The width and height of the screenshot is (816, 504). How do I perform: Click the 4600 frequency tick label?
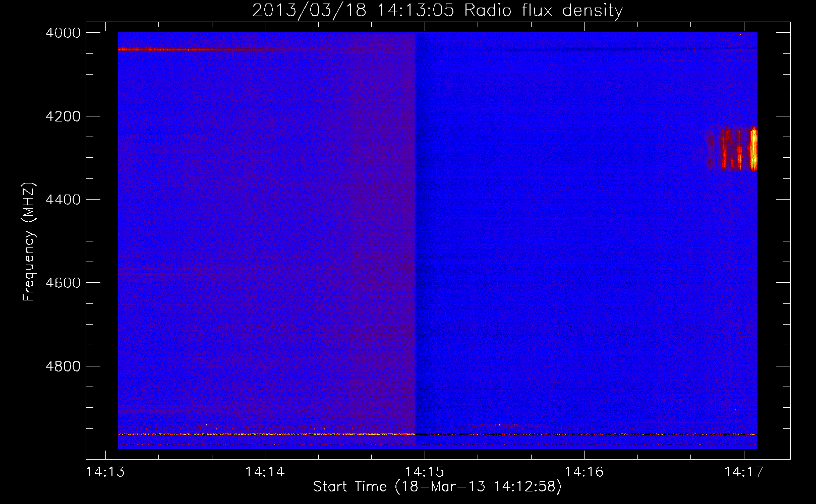tap(63, 283)
